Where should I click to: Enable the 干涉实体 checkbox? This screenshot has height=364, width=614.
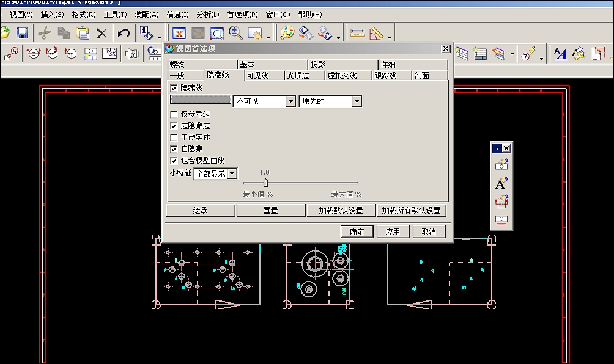point(174,137)
